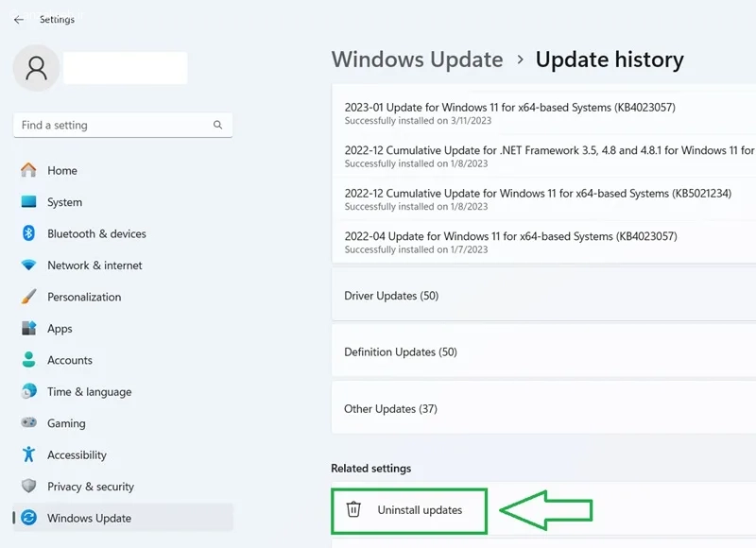Go to Bluetooth & devices

123,233
